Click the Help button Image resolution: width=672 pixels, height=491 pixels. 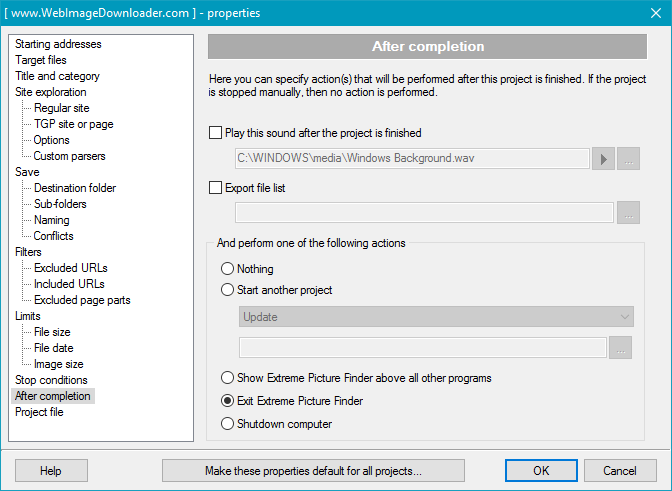[x=51, y=471]
